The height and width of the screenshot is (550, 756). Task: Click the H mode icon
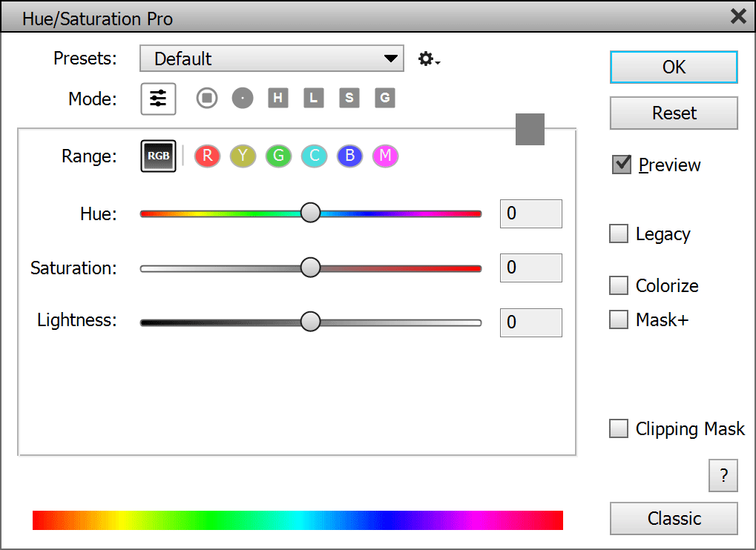coord(277,98)
